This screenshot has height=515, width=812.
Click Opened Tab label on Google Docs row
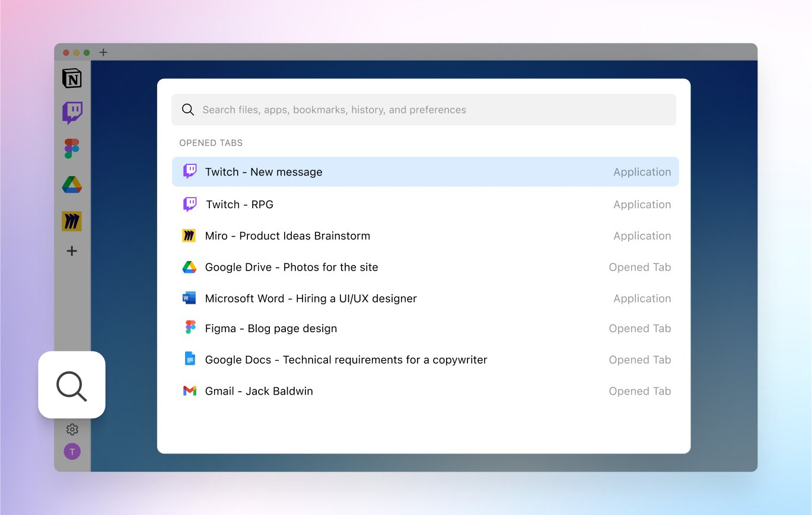click(x=640, y=360)
